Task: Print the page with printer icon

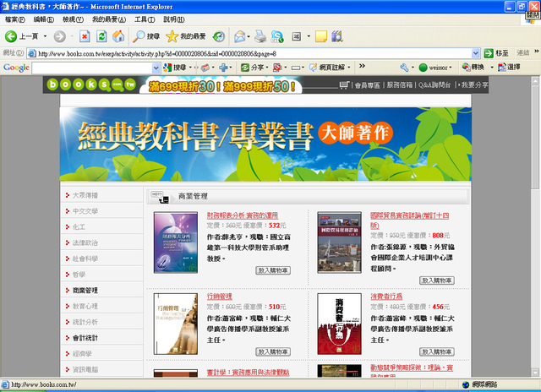Action: (x=260, y=36)
